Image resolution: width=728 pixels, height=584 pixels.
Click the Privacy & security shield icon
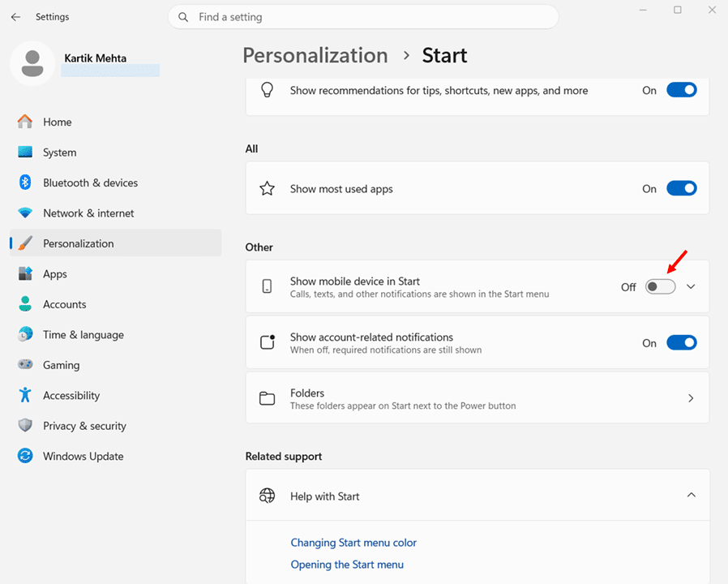tap(25, 426)
